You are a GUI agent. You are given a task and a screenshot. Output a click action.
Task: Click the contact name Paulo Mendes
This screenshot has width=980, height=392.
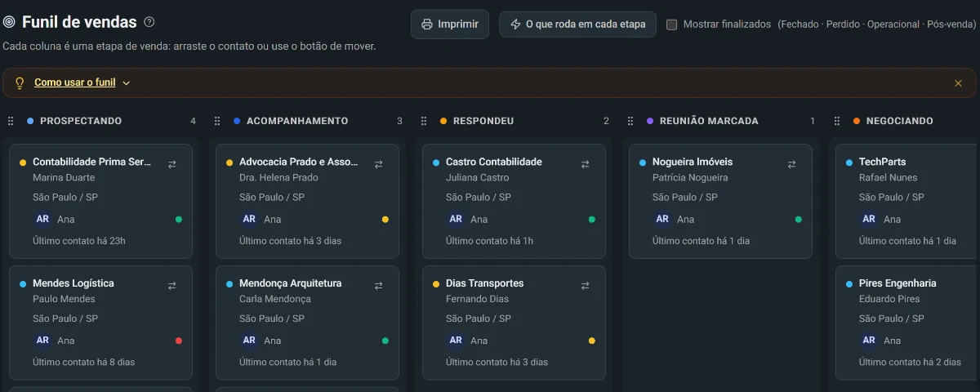click(x=64, y=299)
